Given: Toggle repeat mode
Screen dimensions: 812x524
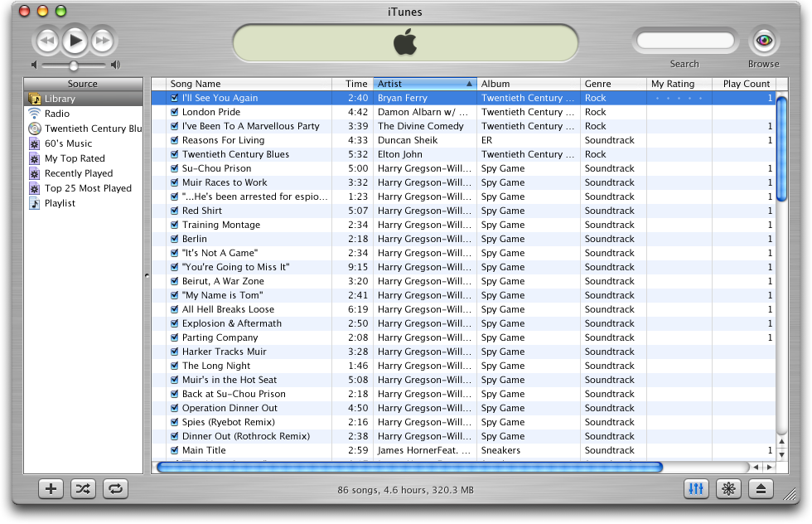Looking at the screenshot, I should point(115,489).
